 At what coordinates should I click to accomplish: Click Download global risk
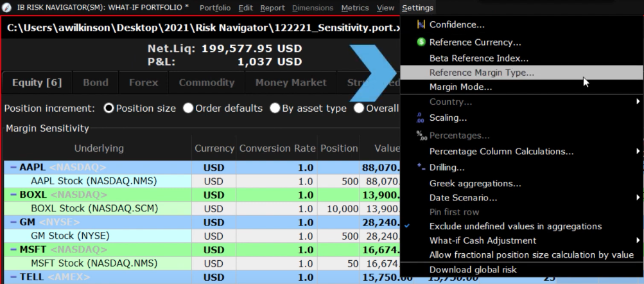coord(473,270)
